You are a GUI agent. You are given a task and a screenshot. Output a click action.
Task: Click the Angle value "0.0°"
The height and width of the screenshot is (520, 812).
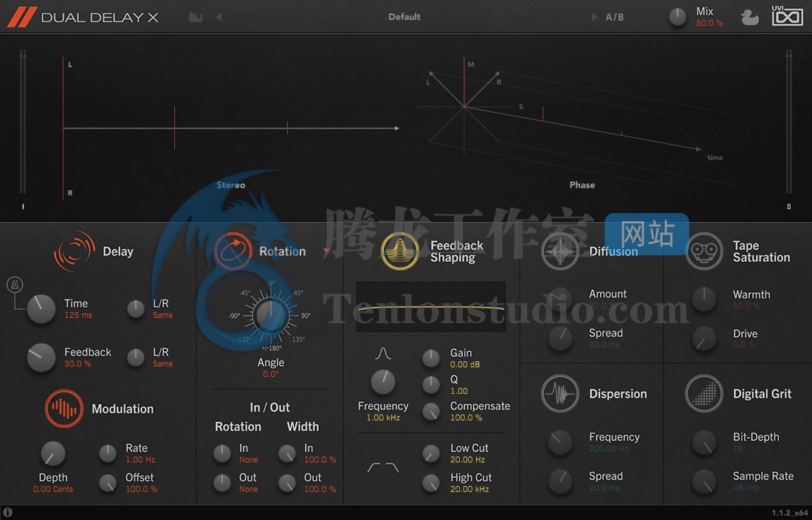(271, 374)
